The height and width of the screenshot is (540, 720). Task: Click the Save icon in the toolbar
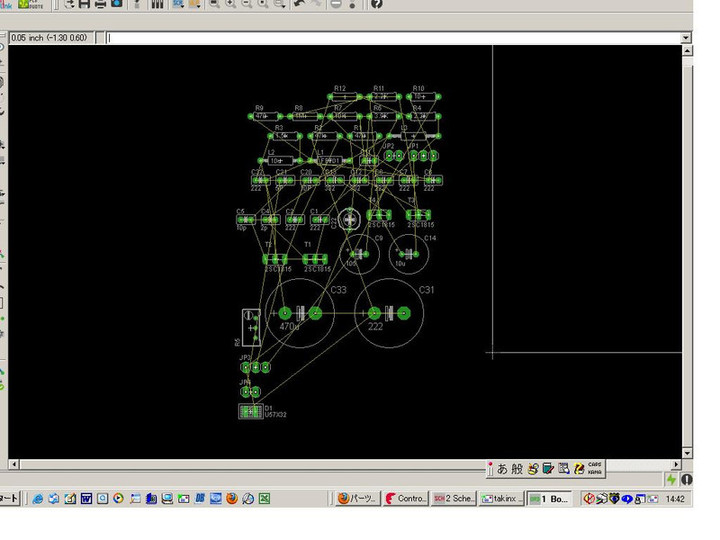pos(85,5)
